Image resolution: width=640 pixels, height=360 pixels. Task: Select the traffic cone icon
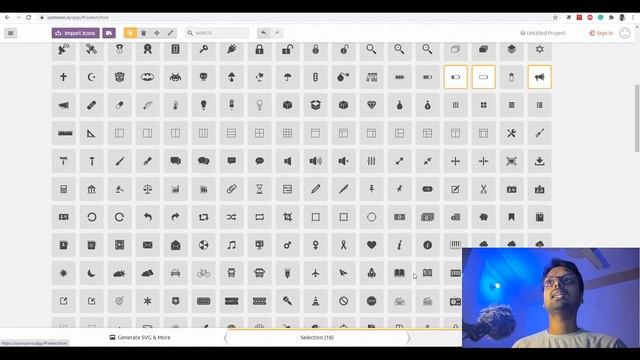click(x=316, y=301)
